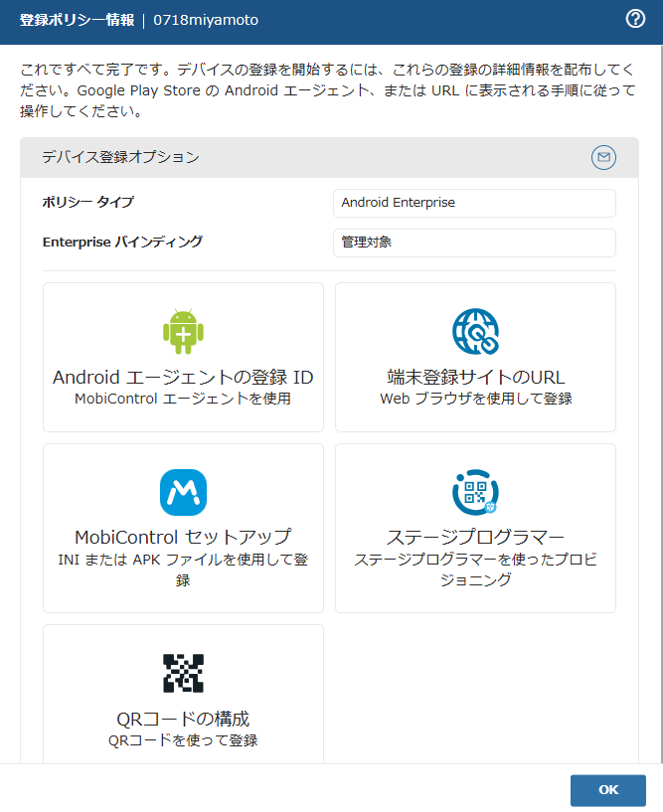663x812 pixels.
Task: Click the globe link URL icon
Action: point(475,331)
